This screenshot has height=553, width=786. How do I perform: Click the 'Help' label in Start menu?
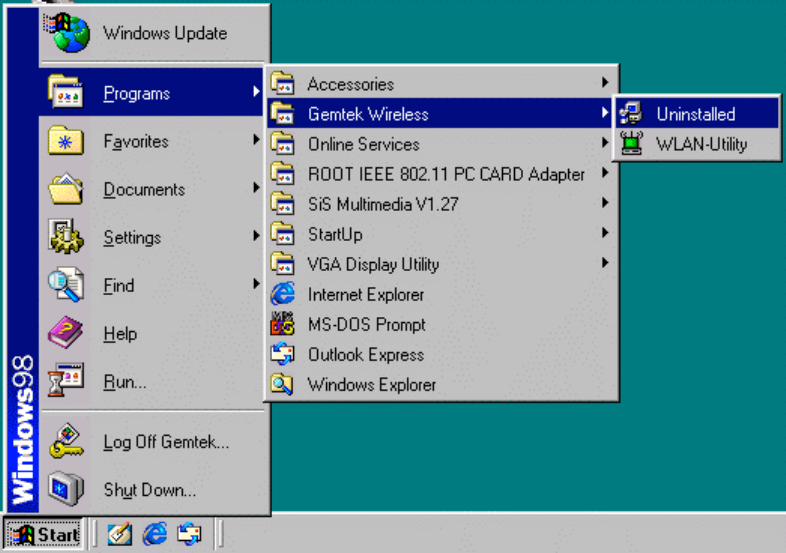(x=120, y=334)
